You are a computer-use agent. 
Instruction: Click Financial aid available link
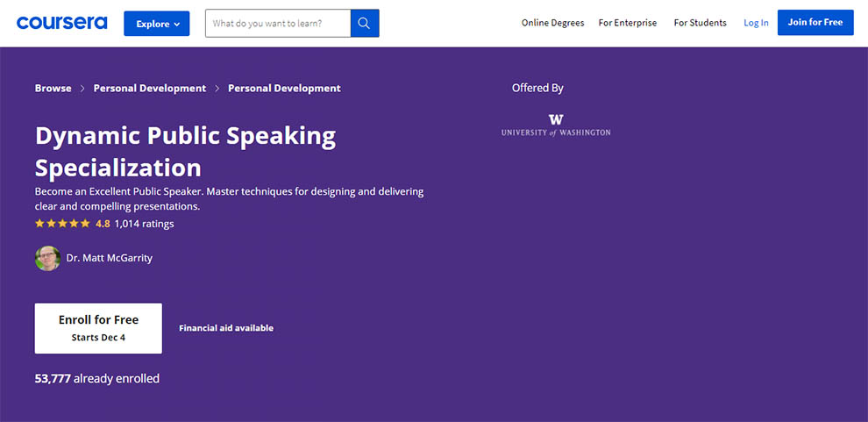226,328
